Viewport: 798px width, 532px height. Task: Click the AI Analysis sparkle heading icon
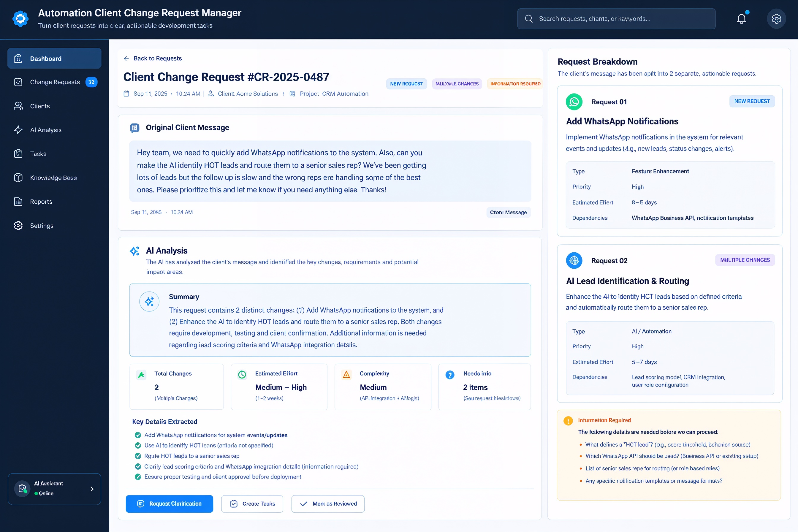click(135, 251)
